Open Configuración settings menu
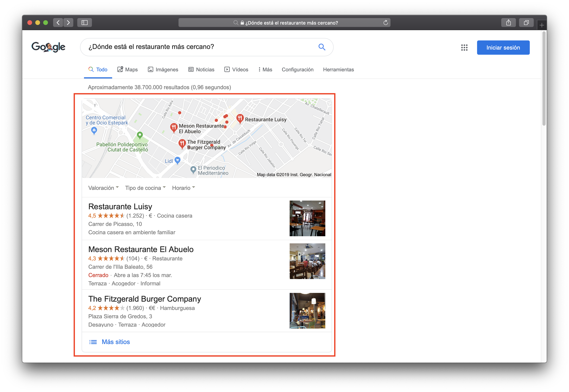 click(298, 70)
